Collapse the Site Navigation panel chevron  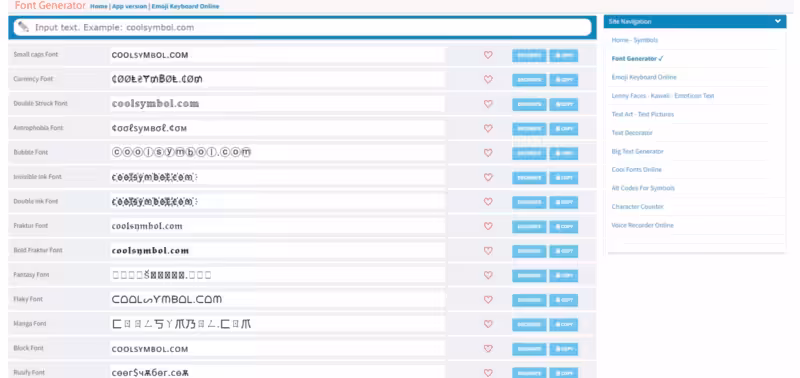tap(778, 21)
